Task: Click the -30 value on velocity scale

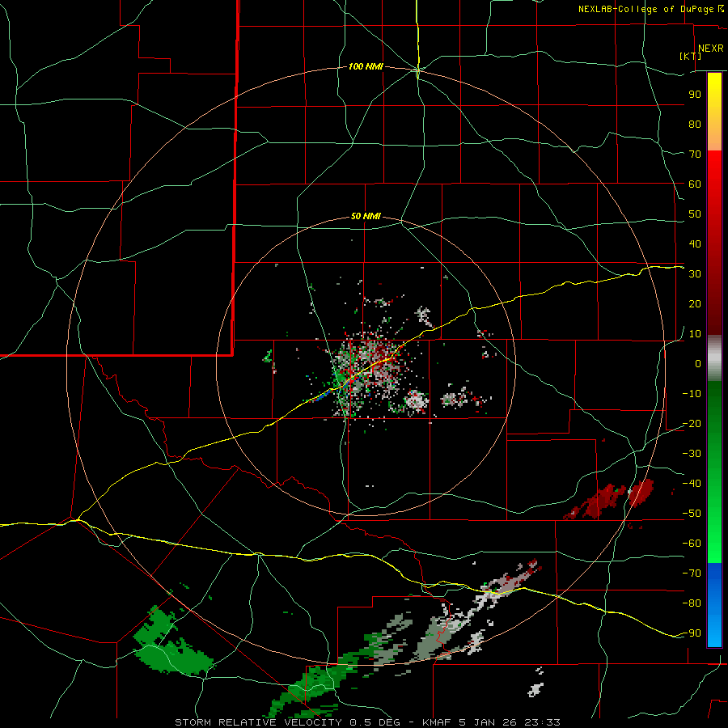Action: click(x=692, y=454)
